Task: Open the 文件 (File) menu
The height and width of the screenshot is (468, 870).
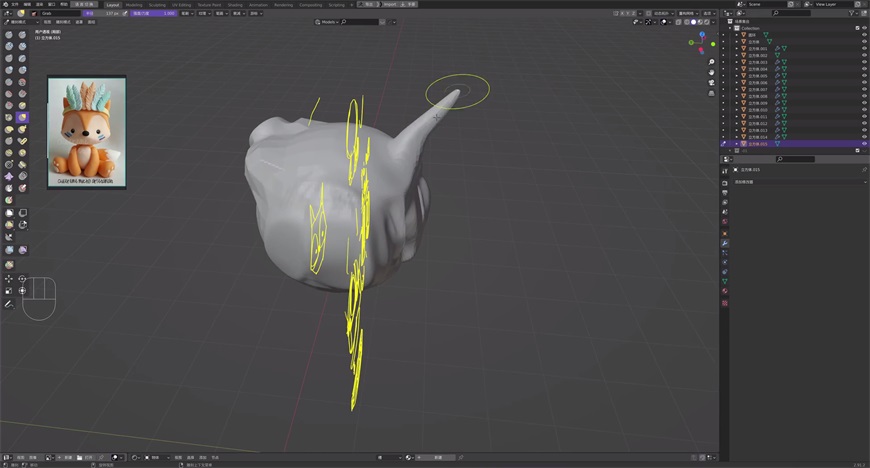Action: click(x=15, y=4)
